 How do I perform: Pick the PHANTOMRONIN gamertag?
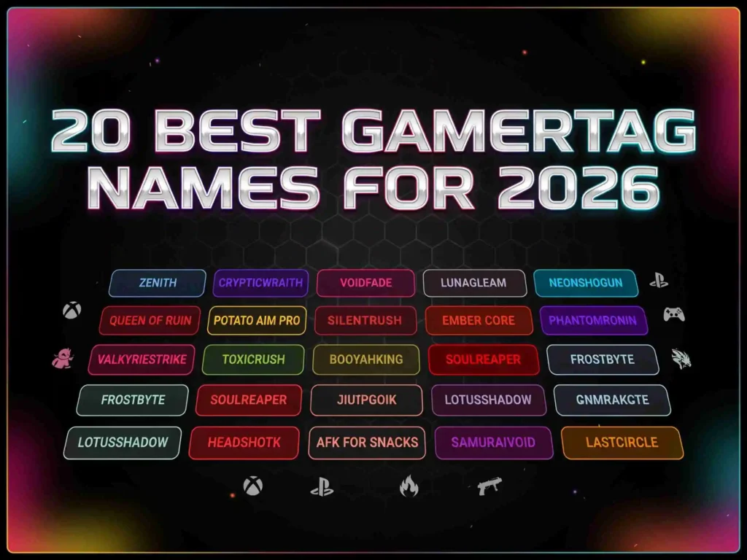point(594,321)
